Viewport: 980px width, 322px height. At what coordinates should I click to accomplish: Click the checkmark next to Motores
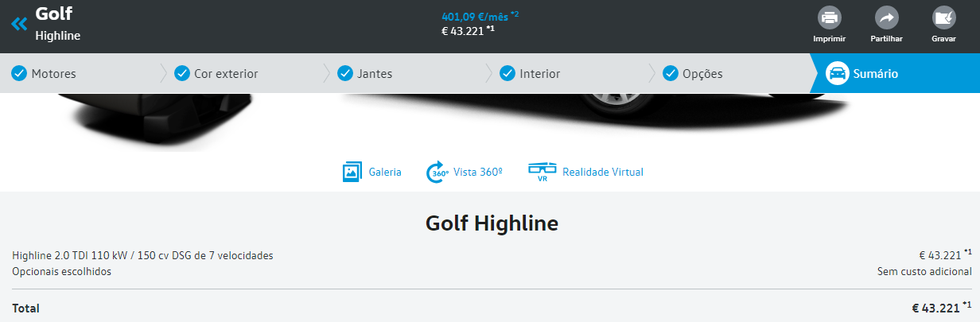[19, 73]
